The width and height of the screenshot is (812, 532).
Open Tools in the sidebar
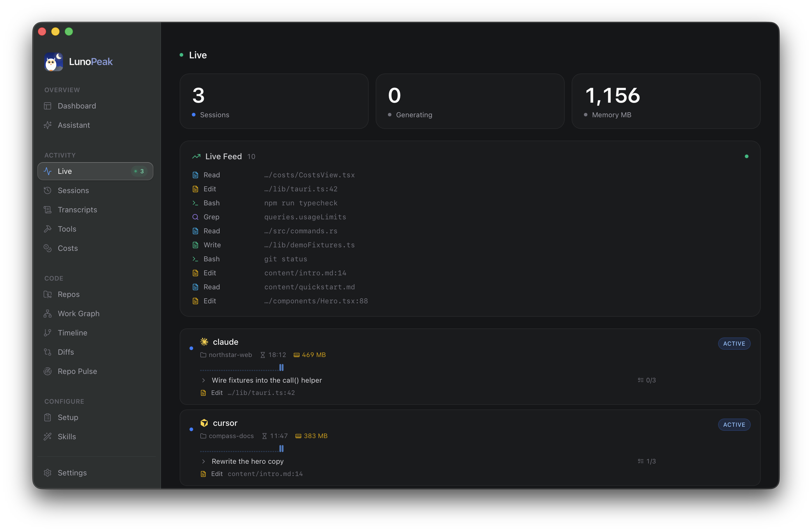pyautogui.click(x=95, y=229)
